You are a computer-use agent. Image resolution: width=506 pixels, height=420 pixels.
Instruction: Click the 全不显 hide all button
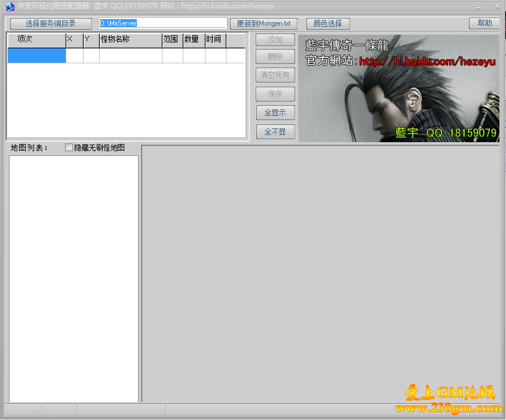click(x=275, y=131)
